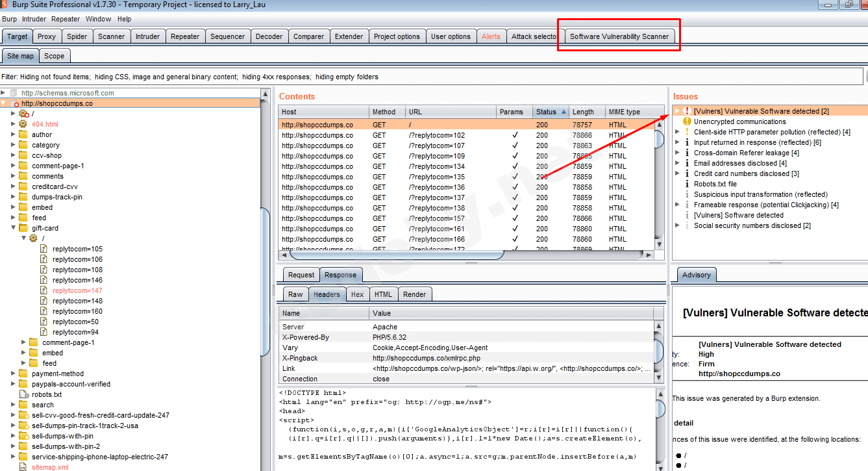Click the page icon next to replytocom=105

[x=44, y=249]
